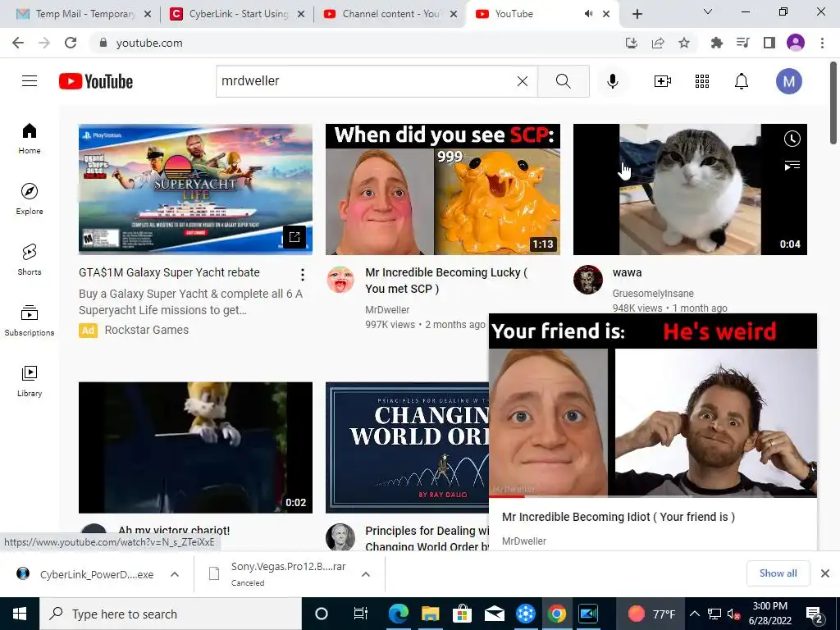Open the YouTube apps grid
The image size is (840, 630).
pyautogui.click(x=702, y=81)
